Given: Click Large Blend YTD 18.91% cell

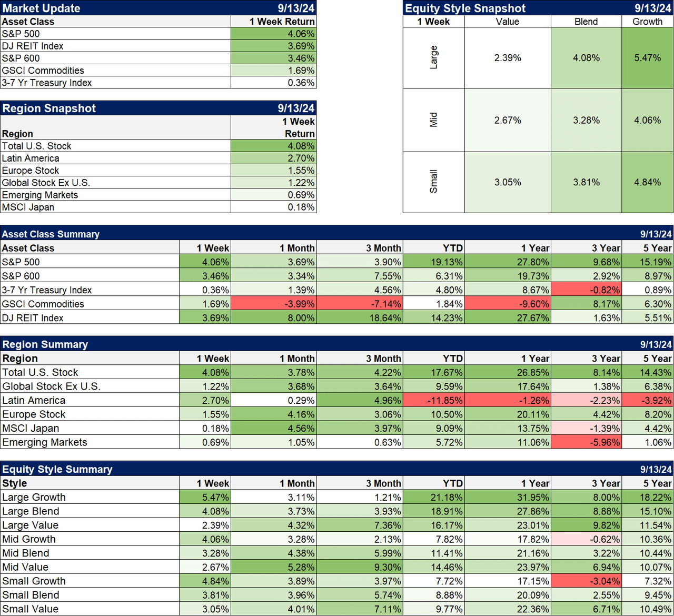Looking at the screenshot, I should point(433,511).
